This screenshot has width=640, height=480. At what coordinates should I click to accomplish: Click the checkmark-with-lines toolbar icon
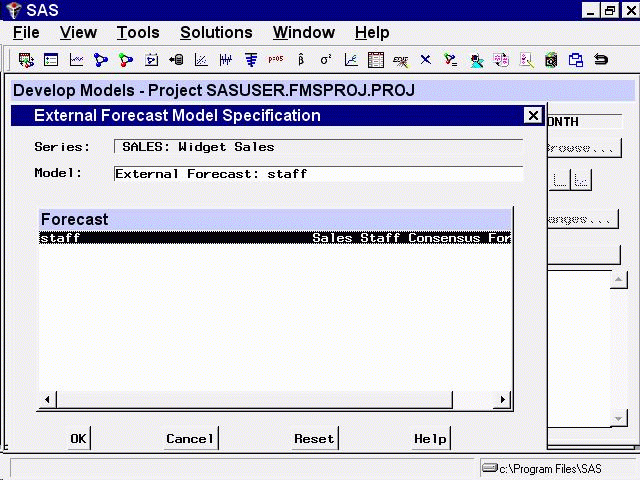tap(451, 60)
